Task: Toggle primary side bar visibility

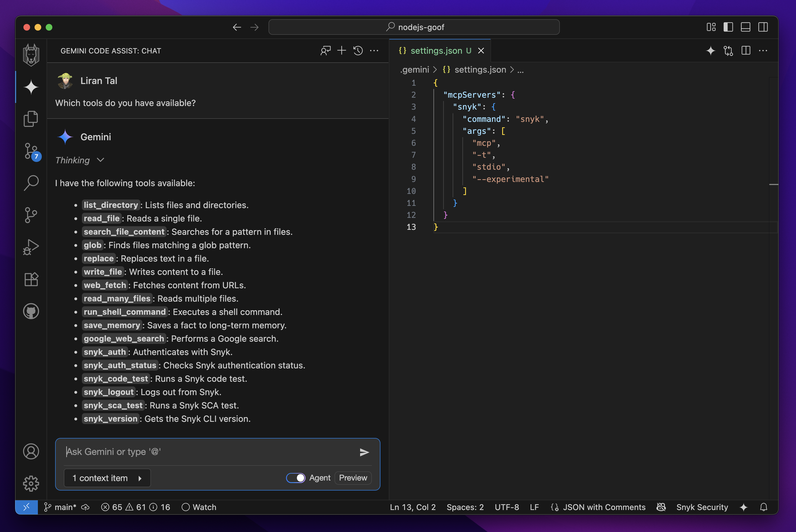Action: pos(728,27)
